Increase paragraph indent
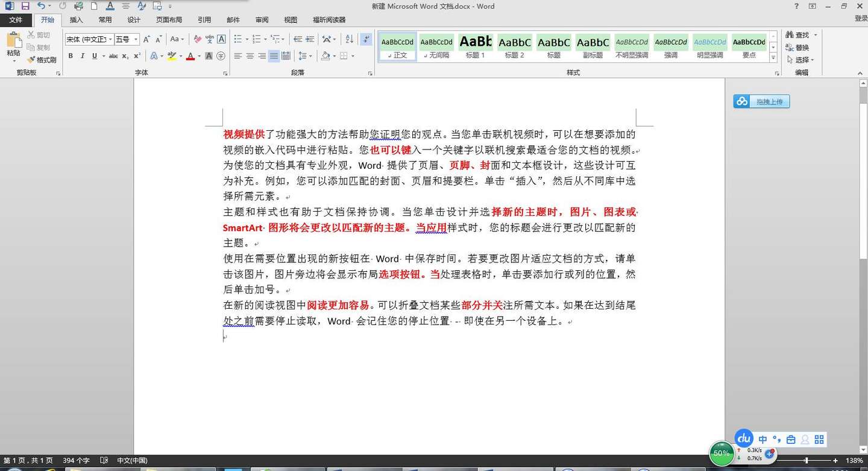This screenshot has height=471, width=868. click(x=310, y=39)
